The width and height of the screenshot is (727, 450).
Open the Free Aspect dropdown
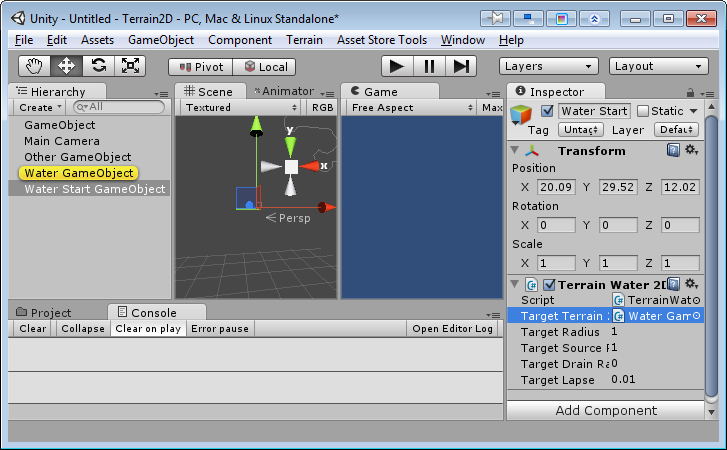tap(411, 108)
